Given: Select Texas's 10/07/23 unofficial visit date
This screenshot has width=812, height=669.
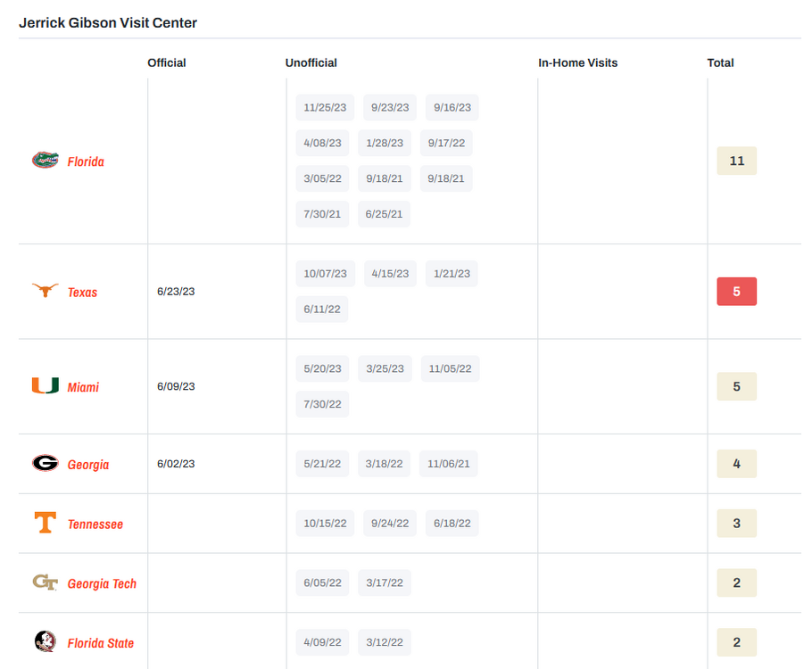Looking at the screenshot, I should [x=325, y=274].
